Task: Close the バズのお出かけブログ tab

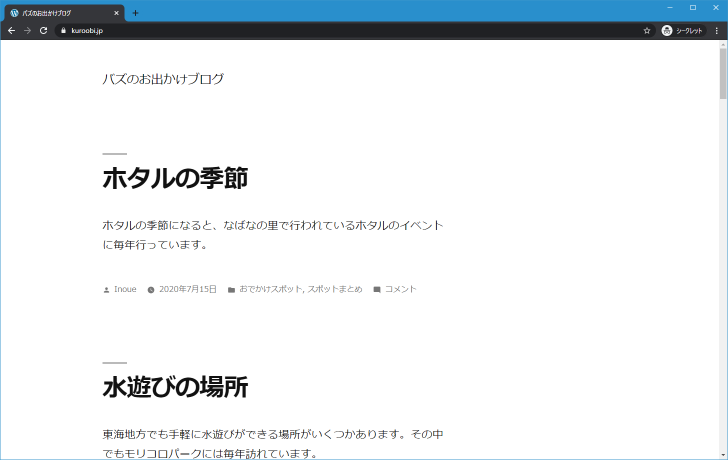Action: [x=116, y=13]
